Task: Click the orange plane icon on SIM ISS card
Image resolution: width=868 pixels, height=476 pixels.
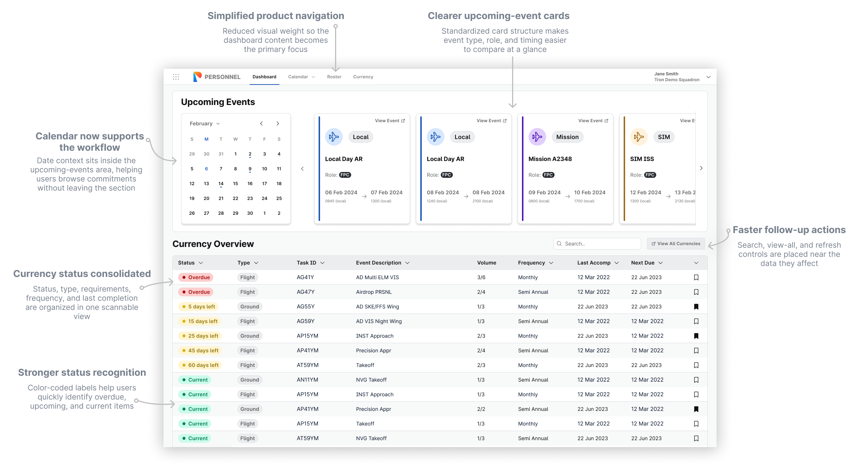Action: pos(639,137)
